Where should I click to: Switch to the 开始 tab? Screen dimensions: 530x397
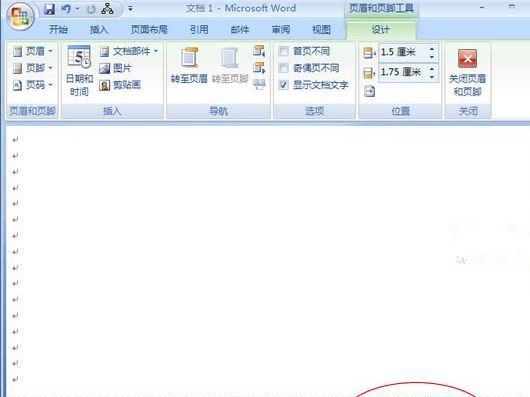click(x=58, y=30)
